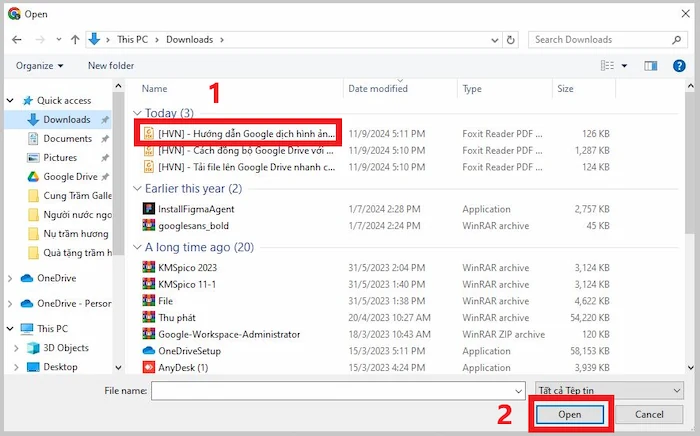This screenshot has width=700, height=436.
Task: Open the Organize menu
Action: click(39, 66)
